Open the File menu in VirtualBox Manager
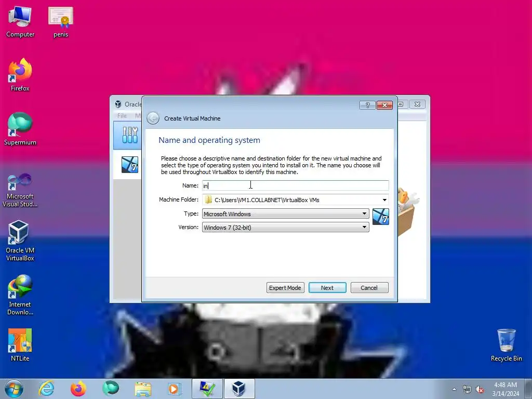532x399 pixels. (122, 116)
